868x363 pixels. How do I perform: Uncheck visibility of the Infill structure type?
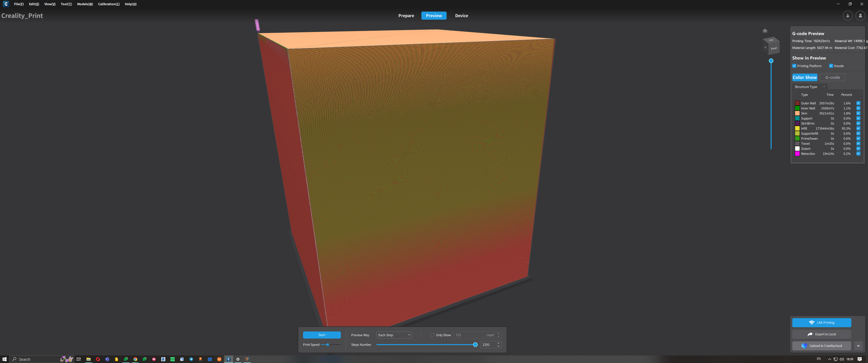pos(858,128)
